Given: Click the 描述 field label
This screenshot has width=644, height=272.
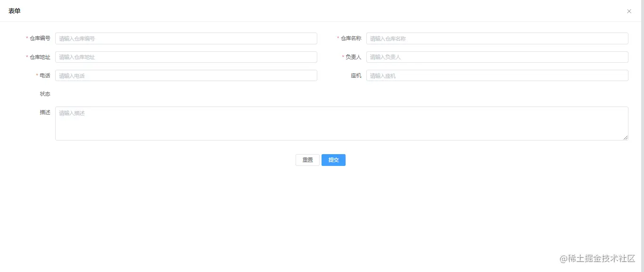Looking at the screenshot, I should [45, 112].
